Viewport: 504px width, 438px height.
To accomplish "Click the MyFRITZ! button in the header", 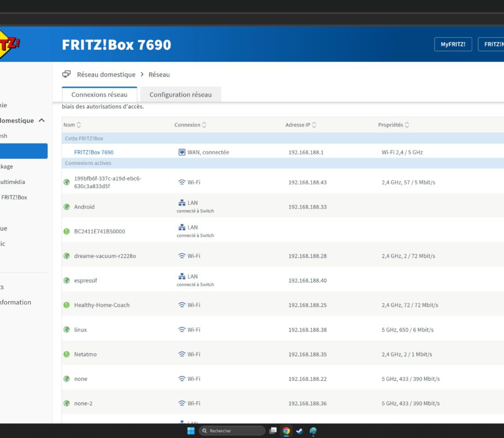I will click(x=453, y=44).
